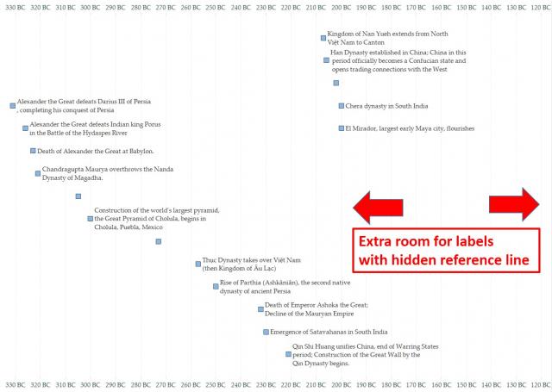This screenshot has height=392, width=552.
Task: Select the Death of Emperor Ashoka marker
Action: [260, 308]
